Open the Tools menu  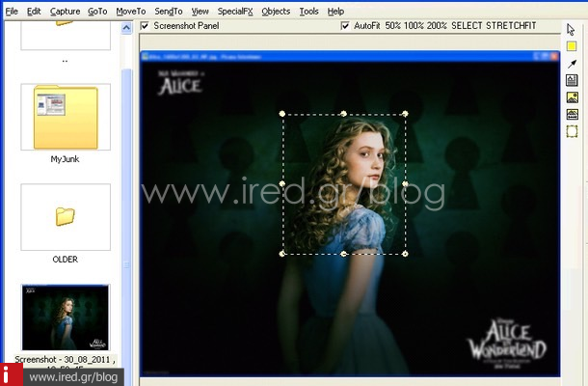(x=308, y=12)
